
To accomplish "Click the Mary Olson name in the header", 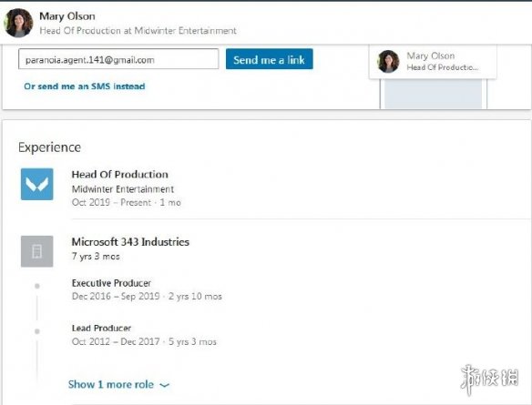I will [67, 16].
